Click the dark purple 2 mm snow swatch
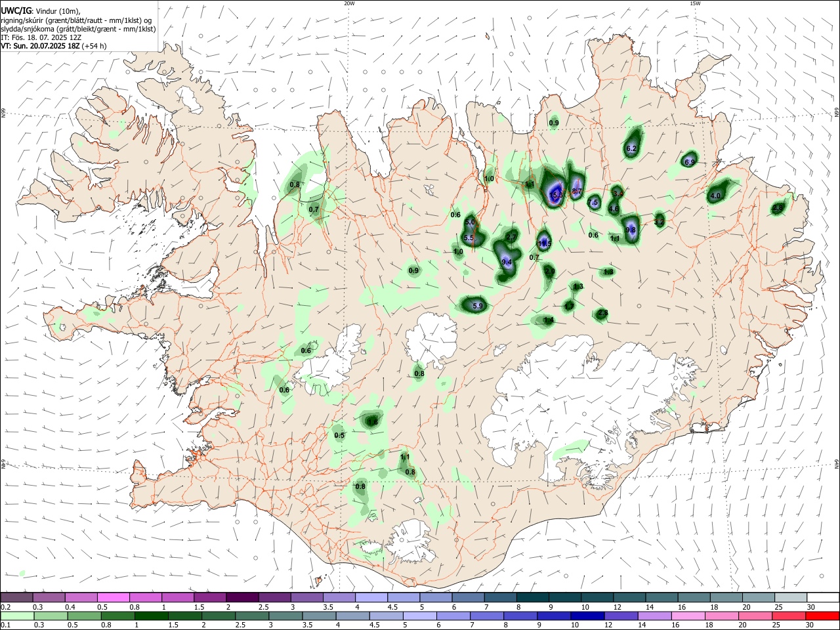 242,597
